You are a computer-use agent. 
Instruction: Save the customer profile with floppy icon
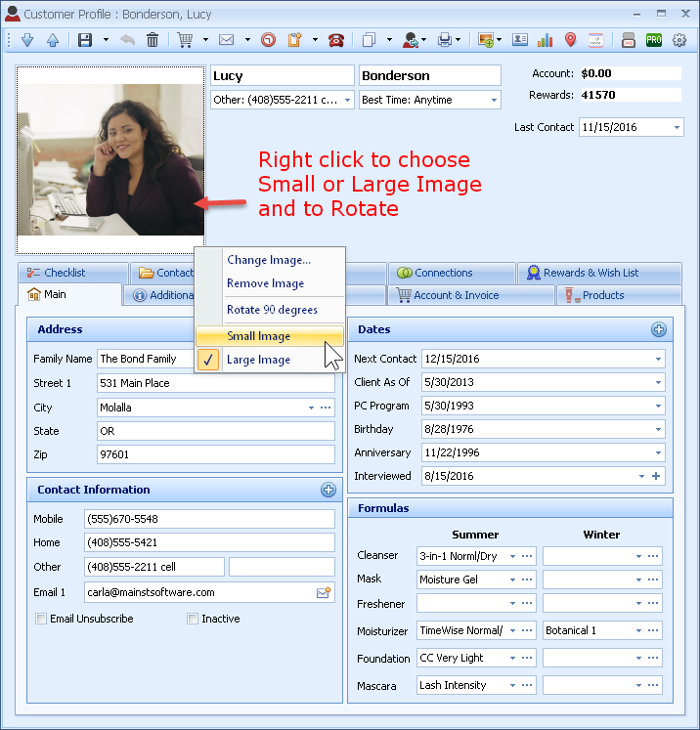point(85,40)
